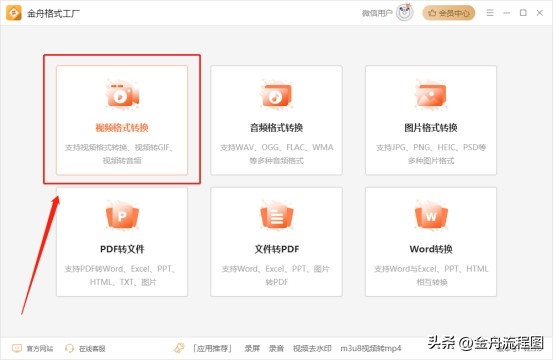This screenshot has height=360, width=554.
Task: Click the 应用推荐 recommendation label
Action: (x=212, y=349)
